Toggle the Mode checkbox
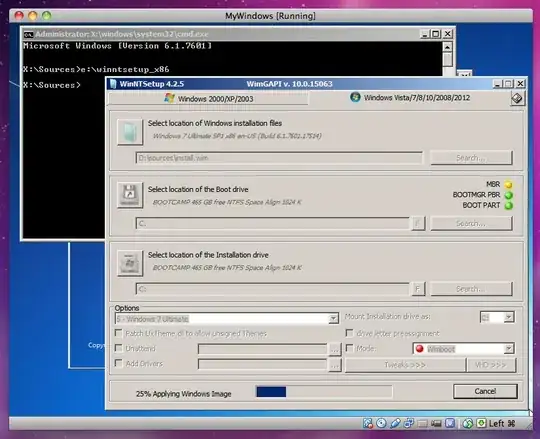 [349, 348]
